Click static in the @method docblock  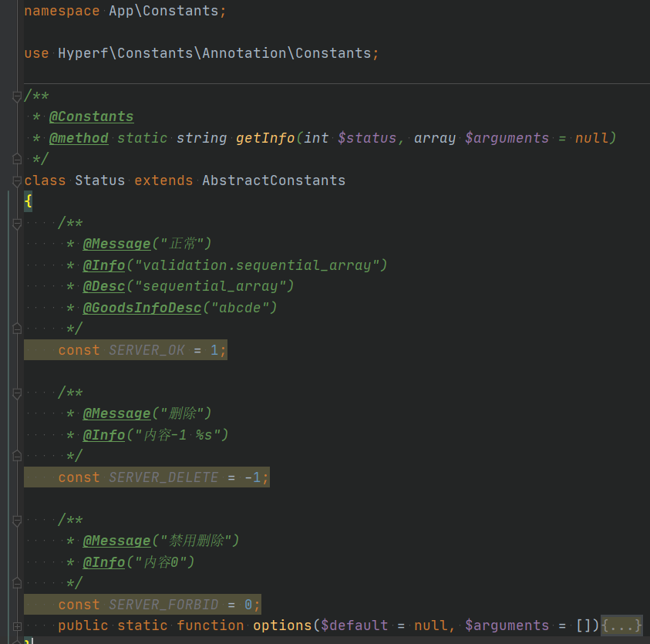point(142,138)
